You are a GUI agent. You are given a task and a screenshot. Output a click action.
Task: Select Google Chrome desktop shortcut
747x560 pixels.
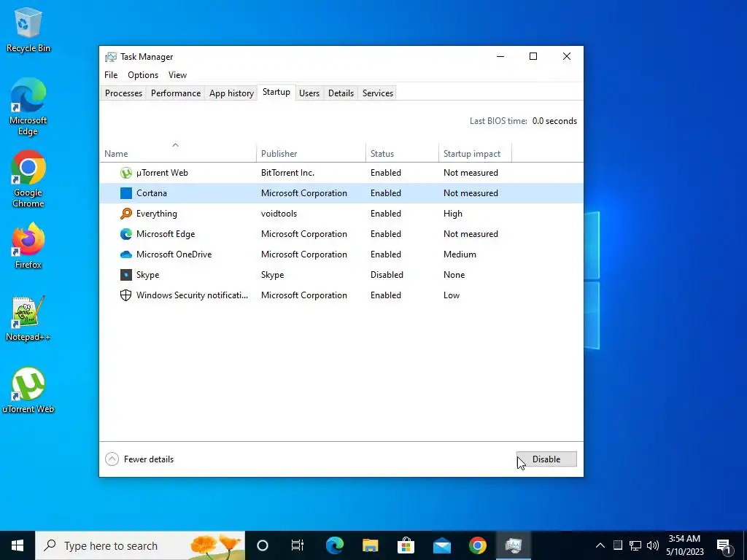pos(28,179)
